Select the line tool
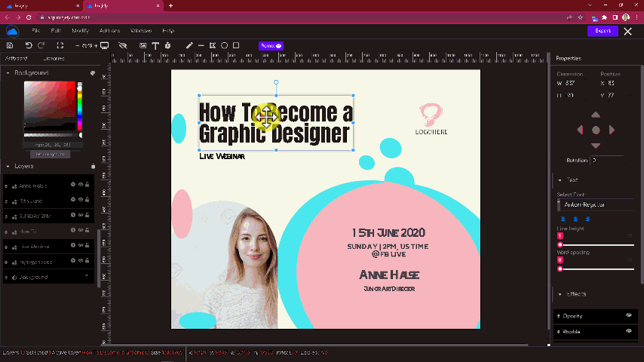The height and width of the screenshot is (362, 644). (201, 45)
